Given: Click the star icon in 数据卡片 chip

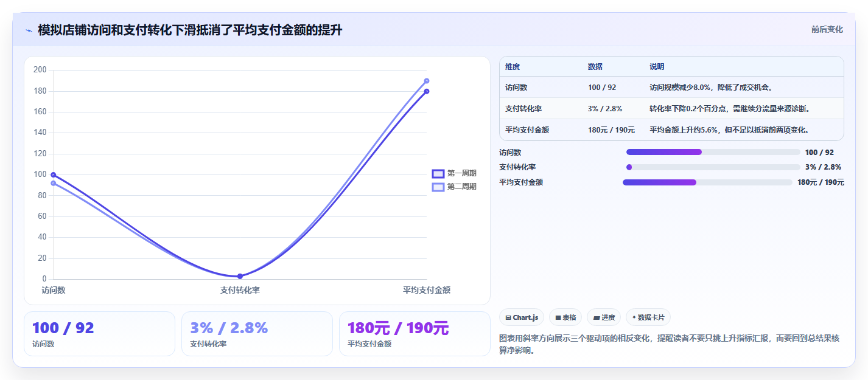Looking at the screenshot, I should 634,317.
